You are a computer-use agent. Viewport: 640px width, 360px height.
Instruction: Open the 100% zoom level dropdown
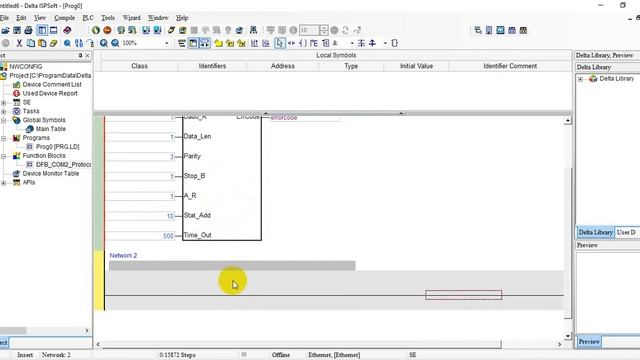pyautogui.click(x=167, y=43)
